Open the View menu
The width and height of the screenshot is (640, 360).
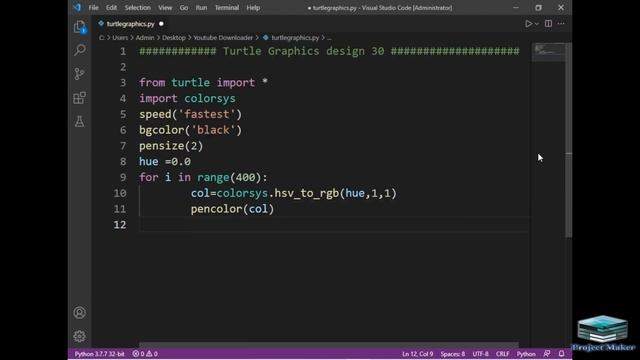click(x=165, y=8)
